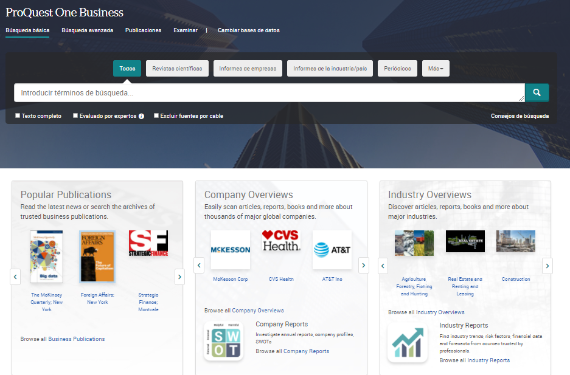Click the magnifying glass search button

(x=537, y=93)
